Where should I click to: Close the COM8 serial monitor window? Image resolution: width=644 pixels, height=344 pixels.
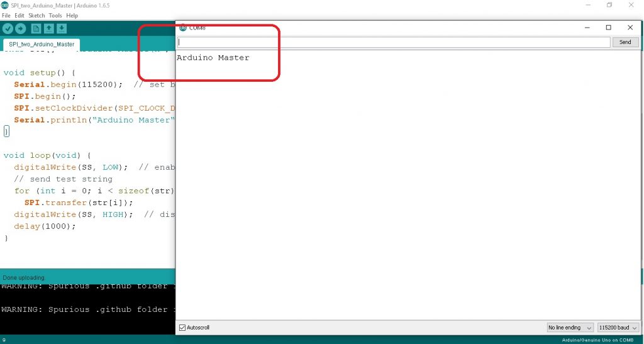(x=630, y=28)
